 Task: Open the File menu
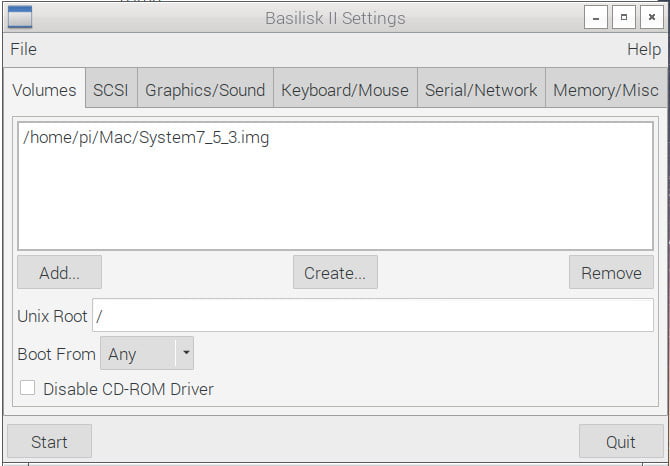pos(24,49)
